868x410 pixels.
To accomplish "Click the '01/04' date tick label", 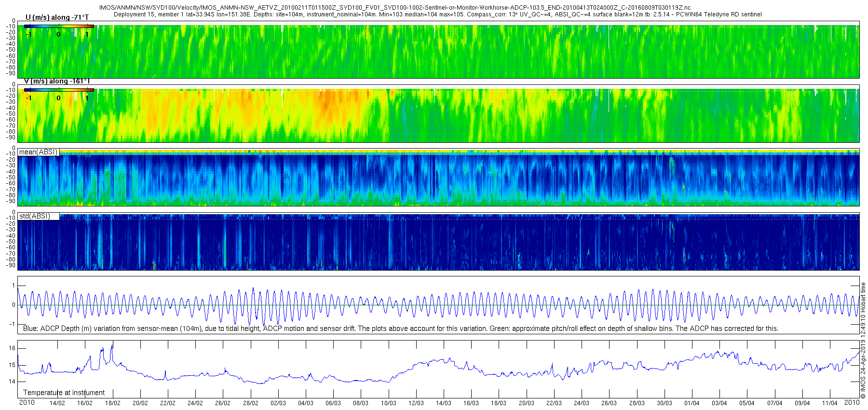I will (692, 403).
